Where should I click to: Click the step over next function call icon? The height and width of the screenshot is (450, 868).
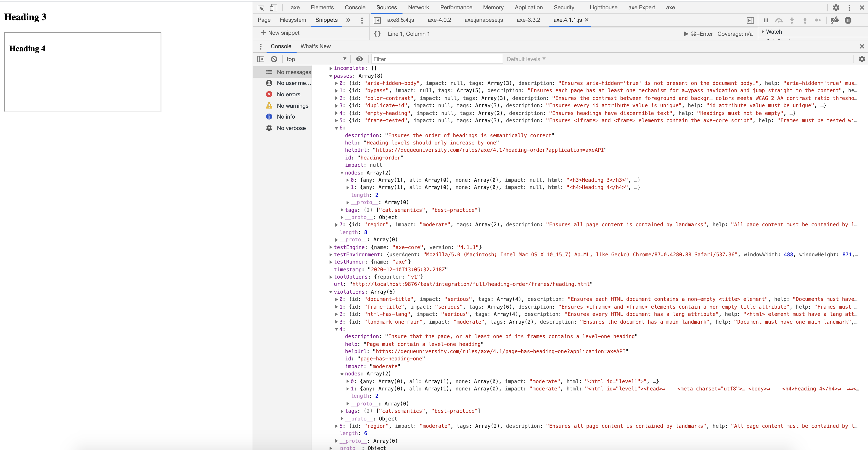[779, 20]
